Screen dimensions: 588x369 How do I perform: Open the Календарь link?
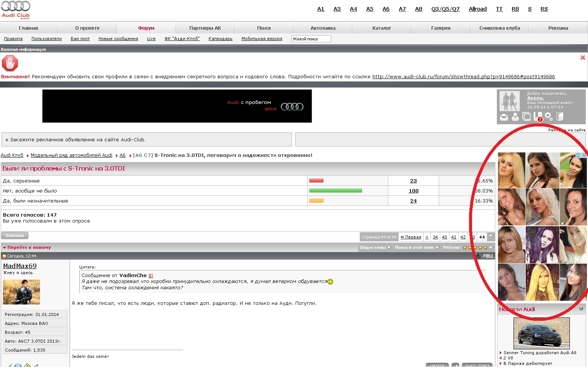[220, 39]
